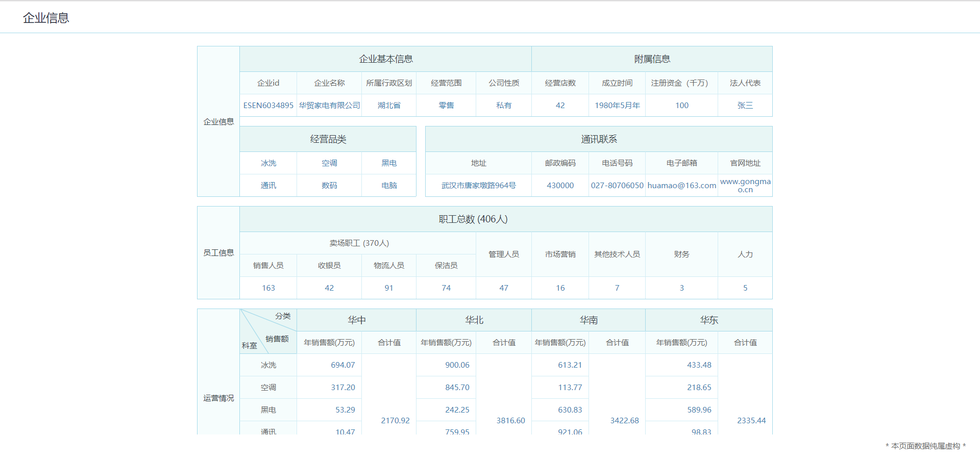Viewport: 980px width, 461px height.
Task: Click phone number 027-80706050
Action: pos(617,186)
